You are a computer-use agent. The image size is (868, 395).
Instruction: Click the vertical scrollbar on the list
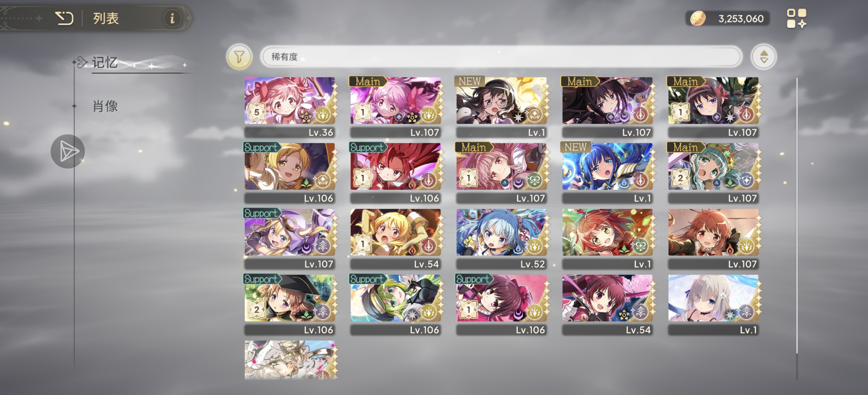(797, 216)
